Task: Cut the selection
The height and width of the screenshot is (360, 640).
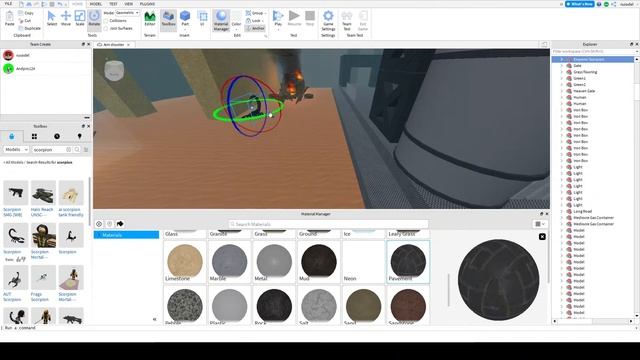Action: pos(25,20)
